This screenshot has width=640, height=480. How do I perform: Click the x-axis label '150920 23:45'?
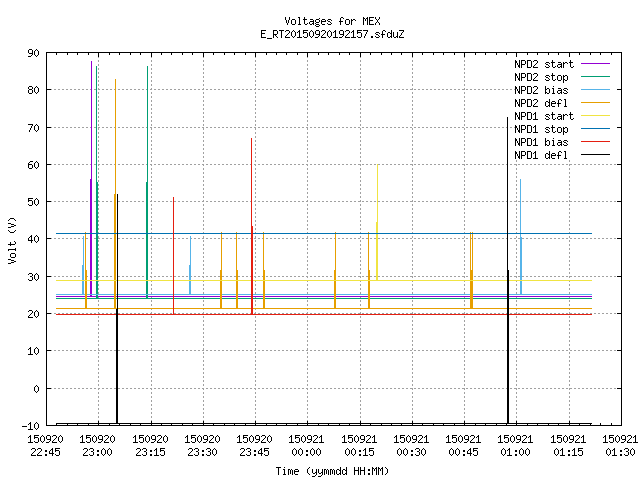pos(254,446)
